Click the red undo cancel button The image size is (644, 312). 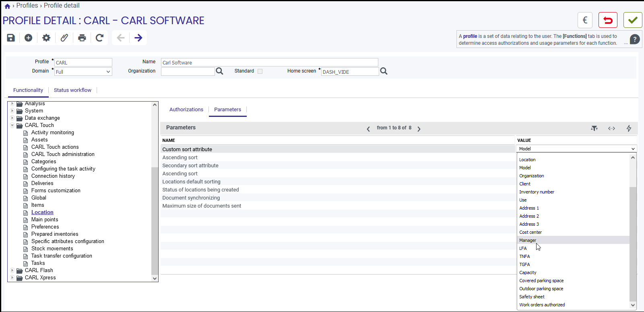pos(608,20)
